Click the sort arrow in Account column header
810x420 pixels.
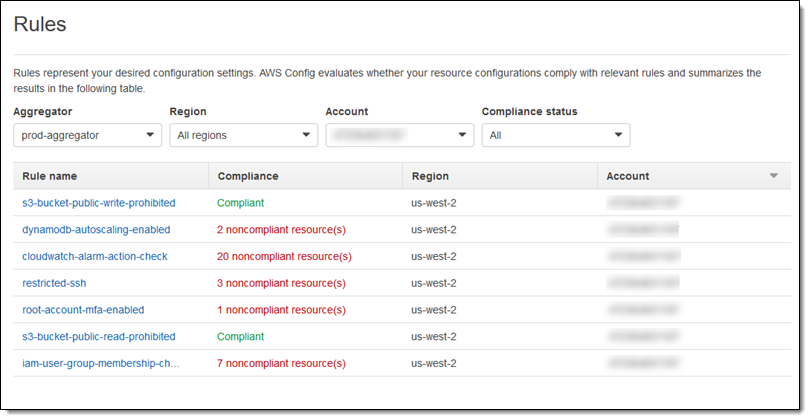pos(773,176)
